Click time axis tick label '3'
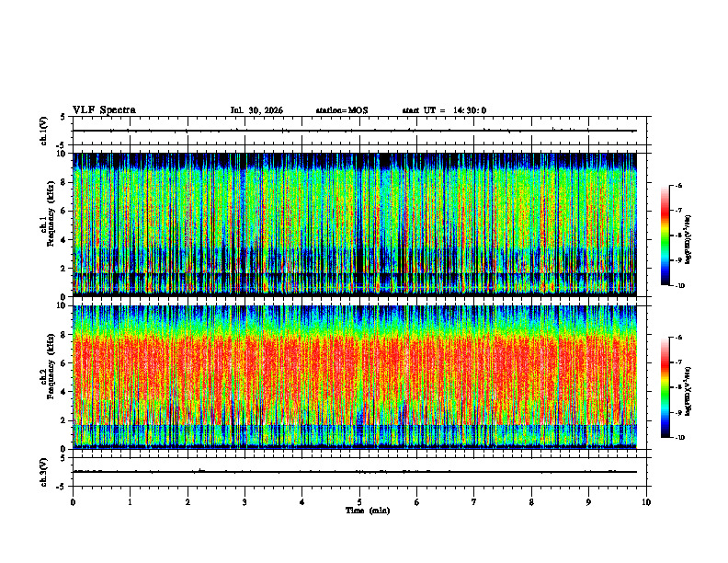 (x=245, y=502)
